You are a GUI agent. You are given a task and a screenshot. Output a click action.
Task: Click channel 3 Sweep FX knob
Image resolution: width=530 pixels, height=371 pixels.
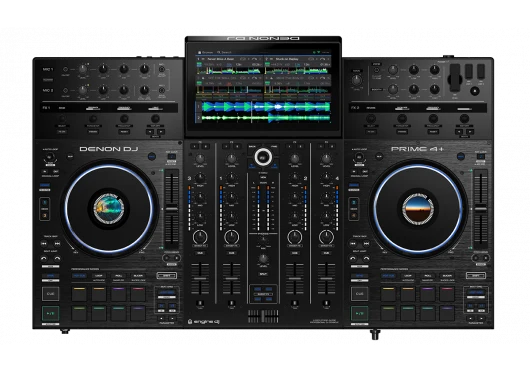click(200, 237)
